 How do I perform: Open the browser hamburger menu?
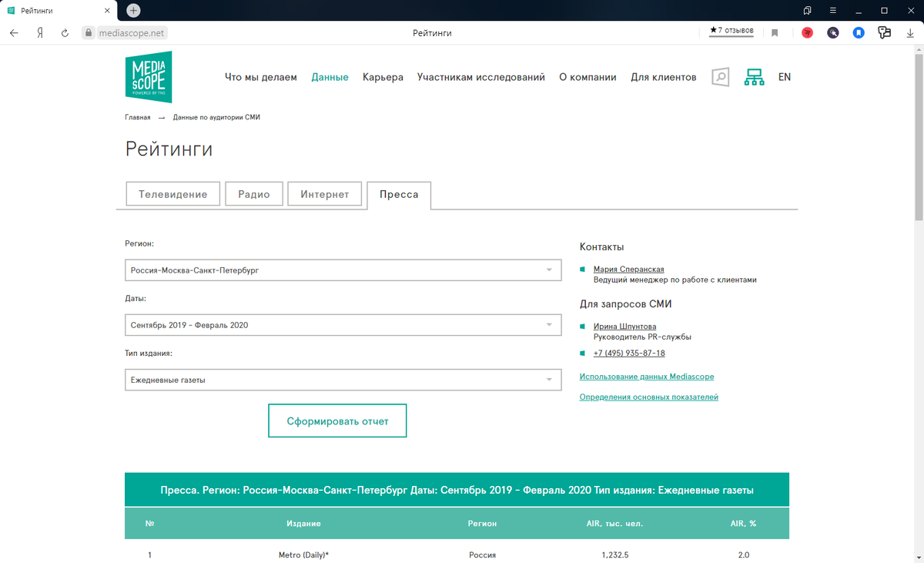(x=833, y=10)
